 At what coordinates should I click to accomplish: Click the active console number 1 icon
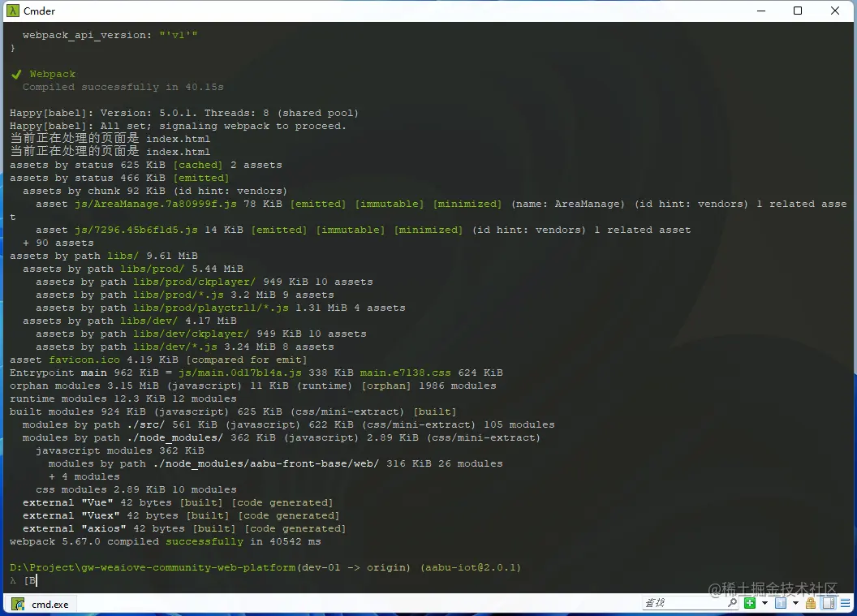781,603
